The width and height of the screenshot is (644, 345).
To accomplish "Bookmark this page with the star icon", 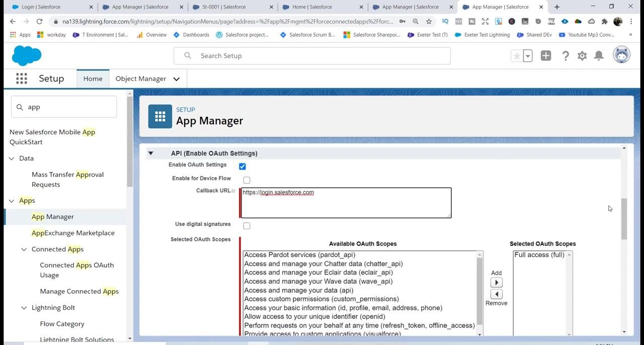I will 429,22.
